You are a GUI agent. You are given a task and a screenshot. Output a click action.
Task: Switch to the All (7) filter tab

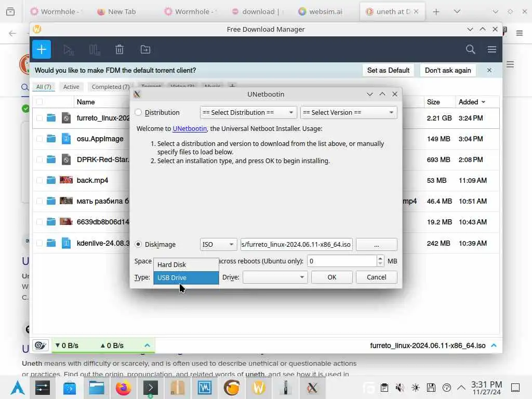coord(44,87)
